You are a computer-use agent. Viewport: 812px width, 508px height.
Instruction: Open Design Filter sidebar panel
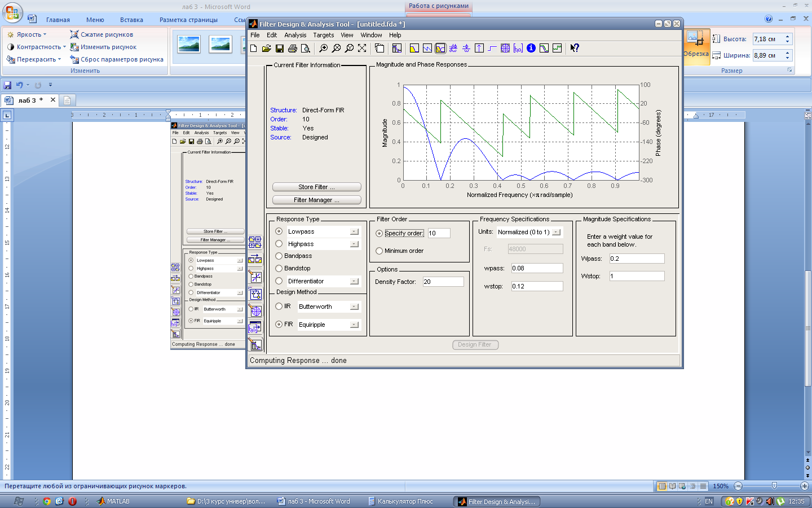tap(255, 344)
